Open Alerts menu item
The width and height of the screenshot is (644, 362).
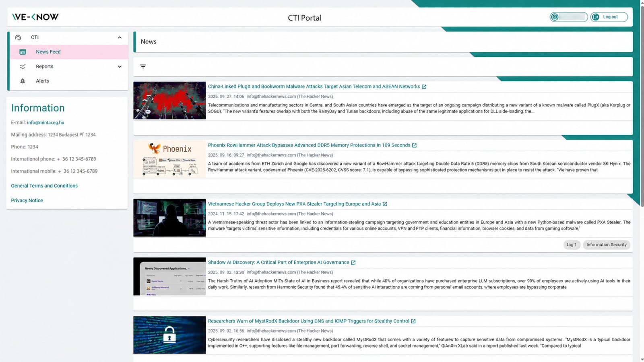69,81
